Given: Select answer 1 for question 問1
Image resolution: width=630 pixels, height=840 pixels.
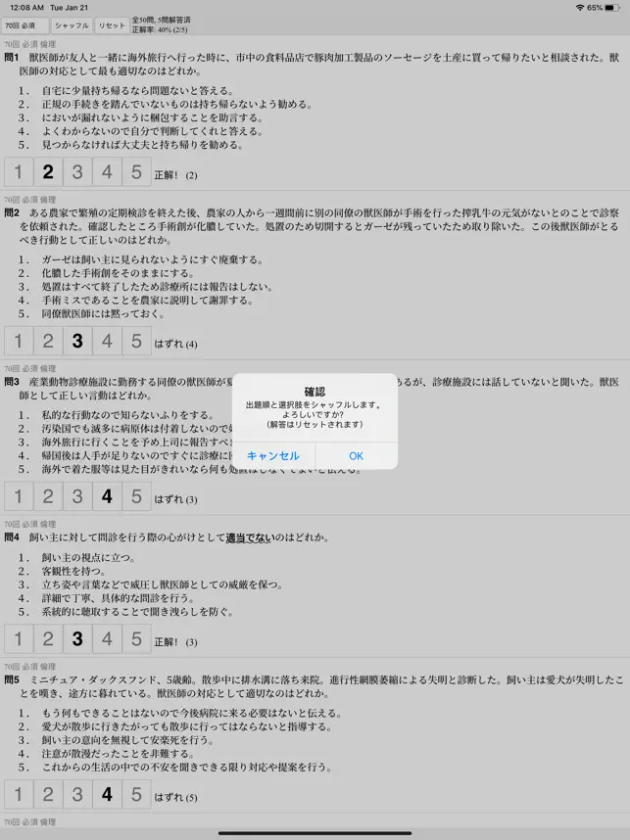Looking at the screenshot, I should click(x=19, y=172).
